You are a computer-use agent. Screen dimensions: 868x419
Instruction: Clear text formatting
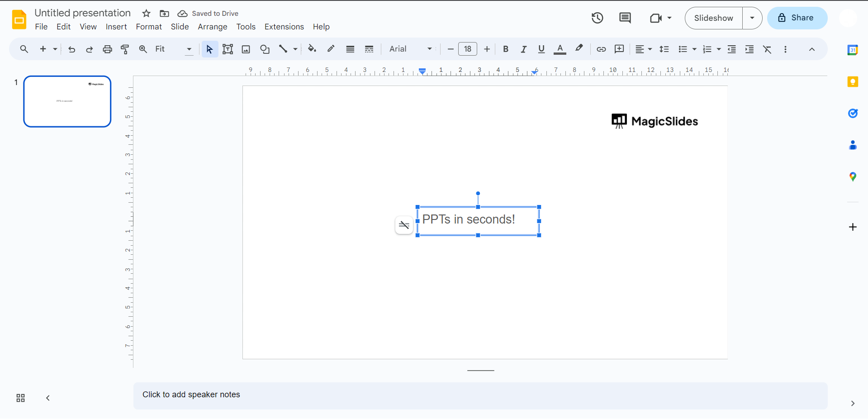pyautogui.click(x=767, y=49)
